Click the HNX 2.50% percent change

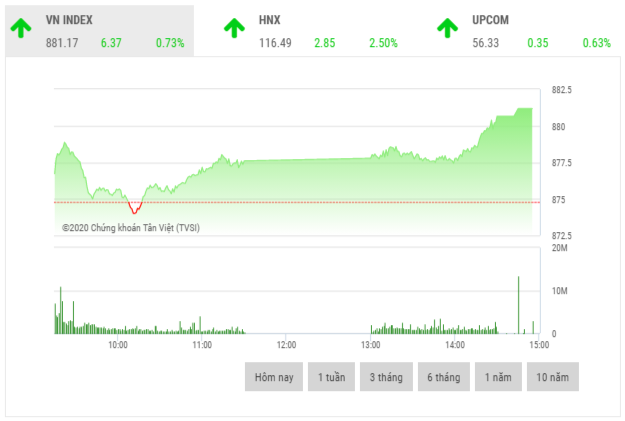(382, 43)
